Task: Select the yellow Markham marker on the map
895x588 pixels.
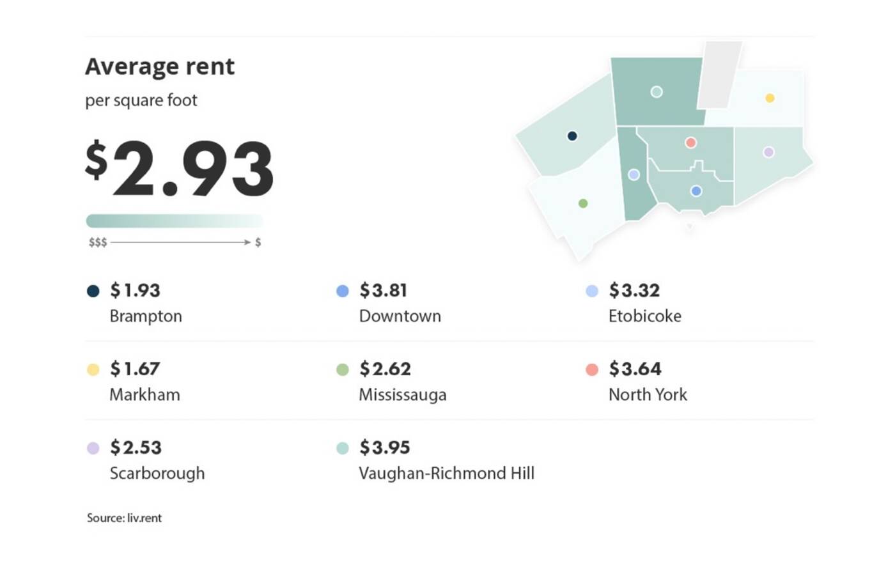Action: (770, 98)
